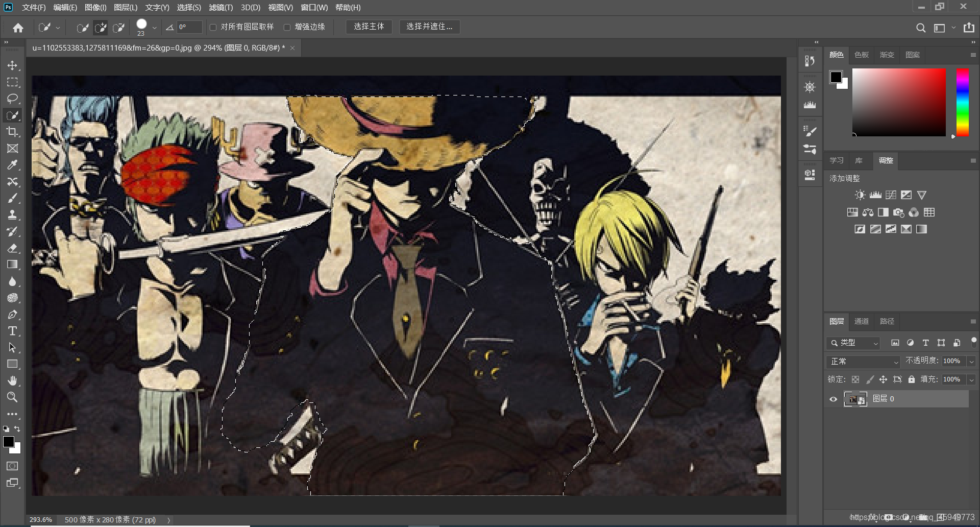Open layer filter 类型 dropdown
The image size is (980, 527).
(x=853, y=343)
